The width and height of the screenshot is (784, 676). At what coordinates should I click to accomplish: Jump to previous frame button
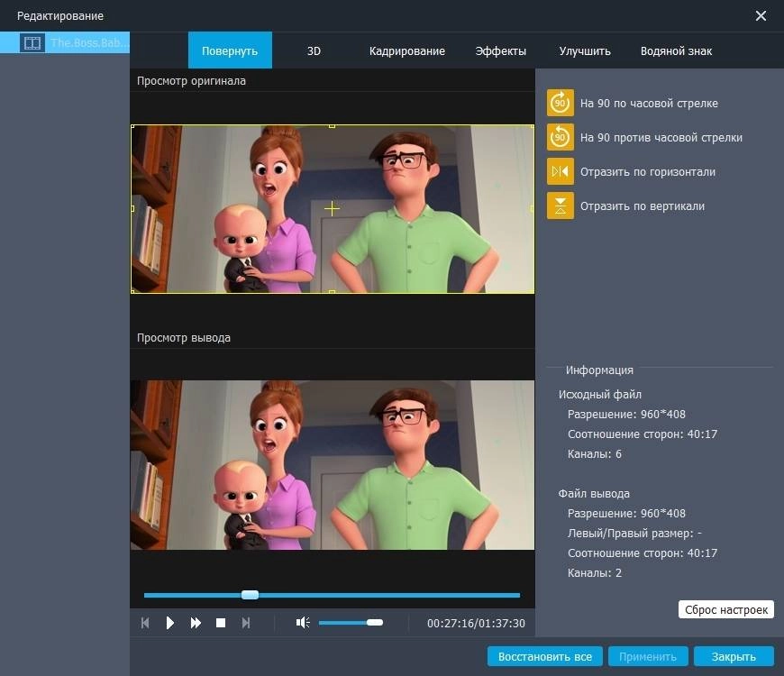[x=145, y=623]
